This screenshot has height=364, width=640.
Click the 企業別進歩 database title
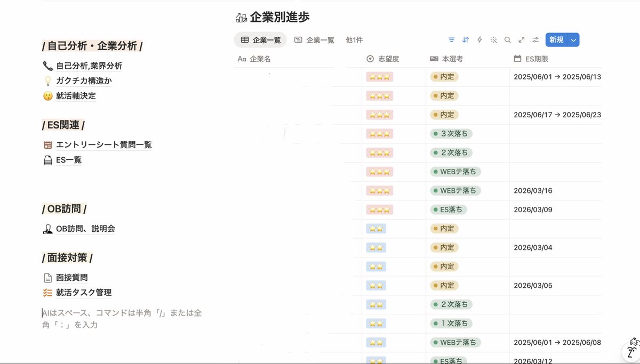279,18
